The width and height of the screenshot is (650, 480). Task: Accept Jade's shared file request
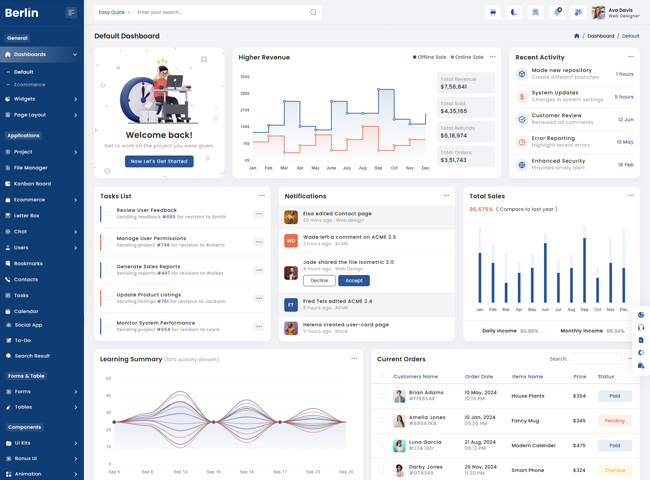[354, 281]
